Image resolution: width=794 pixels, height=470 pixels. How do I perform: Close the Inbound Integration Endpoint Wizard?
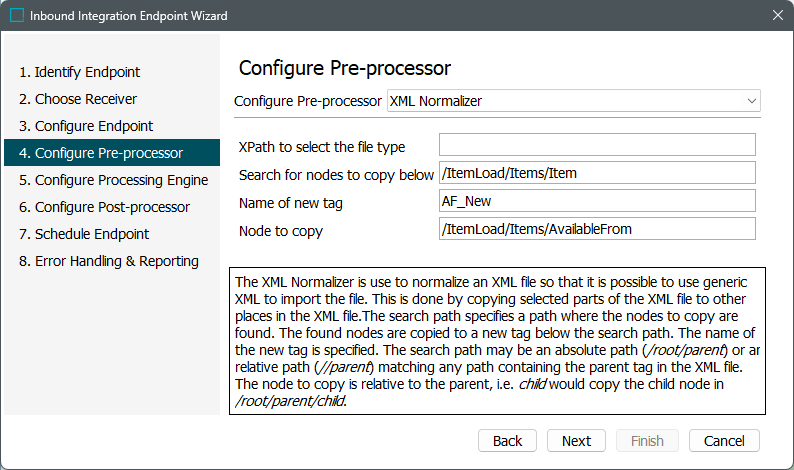click(x=777, y=16)
